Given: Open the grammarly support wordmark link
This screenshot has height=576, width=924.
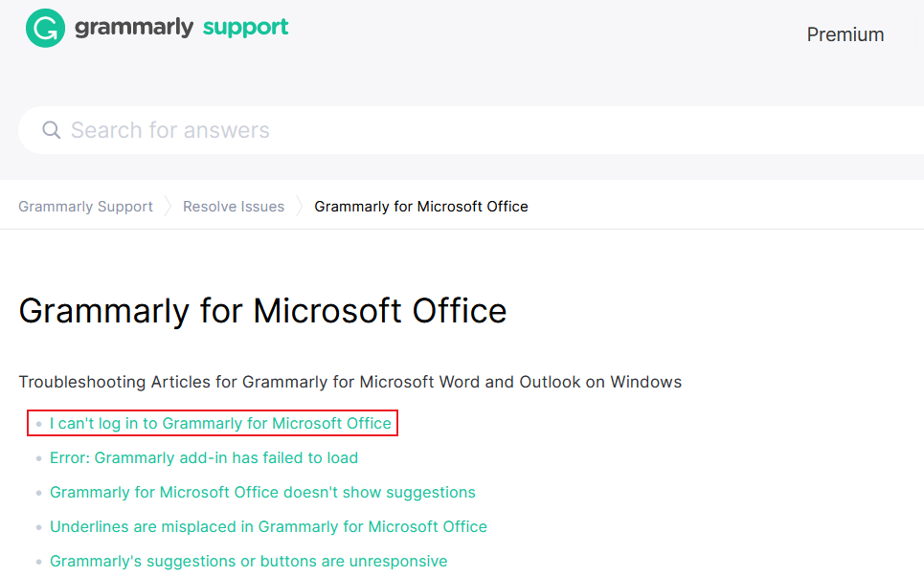Looking at the screenshot, I should click(182, 27).
